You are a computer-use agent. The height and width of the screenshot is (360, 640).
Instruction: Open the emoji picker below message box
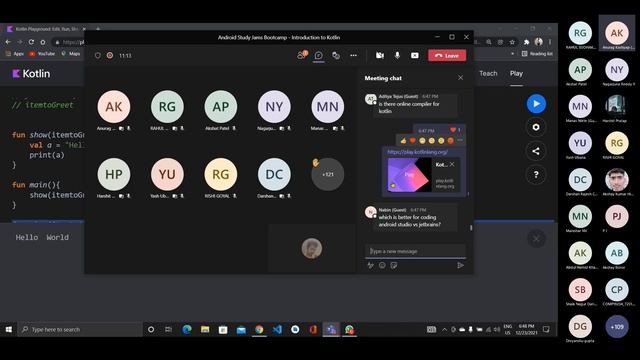pyautogui.click(x=382, y=265)
